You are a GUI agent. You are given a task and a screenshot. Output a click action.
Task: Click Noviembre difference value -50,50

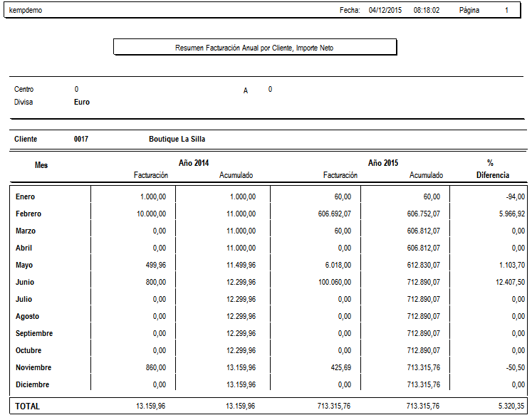click(x=516, y=368)
